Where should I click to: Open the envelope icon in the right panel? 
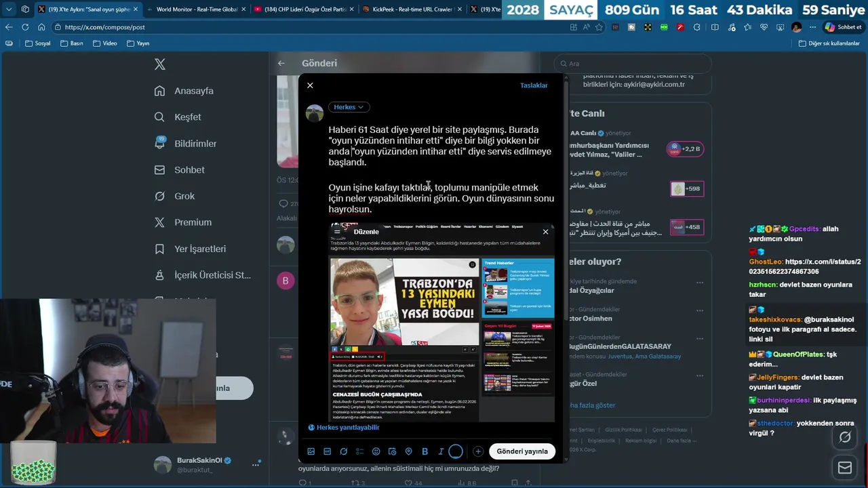point(845,468)
